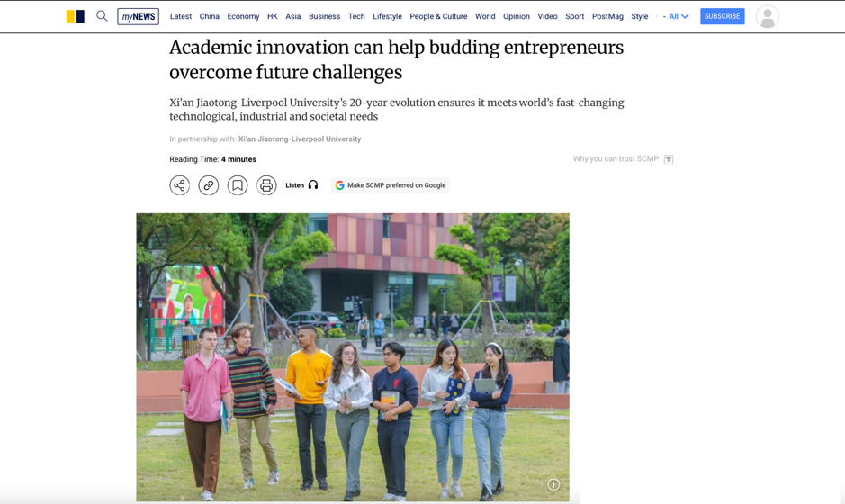The width and height of the screenshot is (845, 504).
Task: Open Xi'an Jiaotong-Liverpool University partner link
Action: 300,139
